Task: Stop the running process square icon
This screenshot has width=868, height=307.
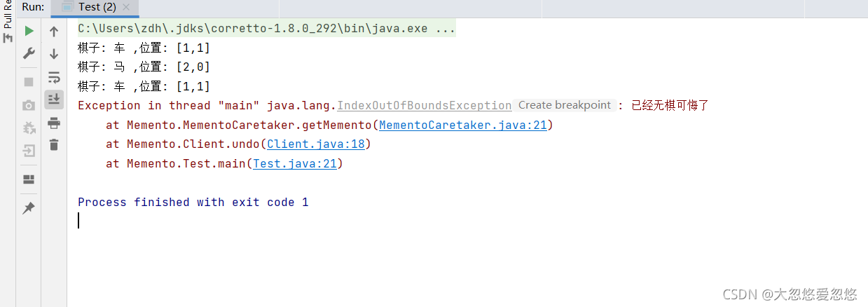Action: [29, 82]
